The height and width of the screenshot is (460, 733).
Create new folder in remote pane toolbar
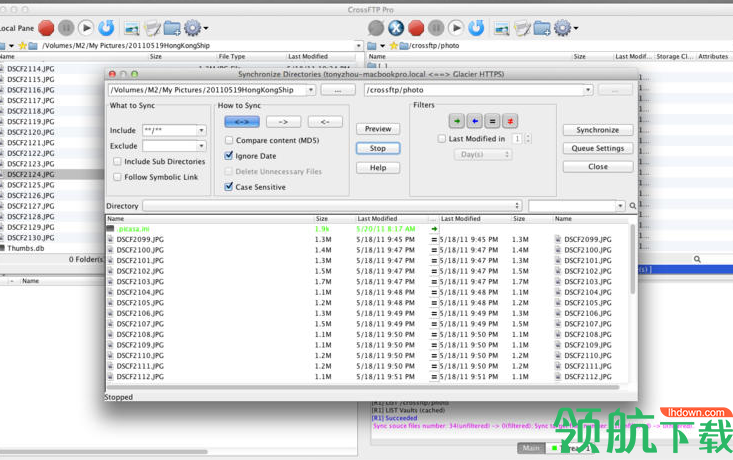(x=542, y=29)
